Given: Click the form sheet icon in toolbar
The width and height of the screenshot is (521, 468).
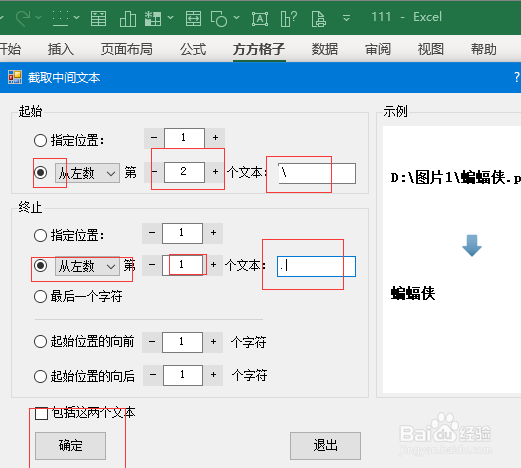Looking at the screenshot, I should click(98, 18).
